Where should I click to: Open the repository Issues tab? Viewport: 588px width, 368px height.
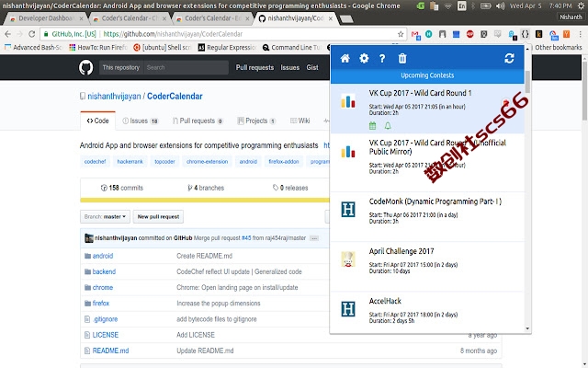click(141, 121)
